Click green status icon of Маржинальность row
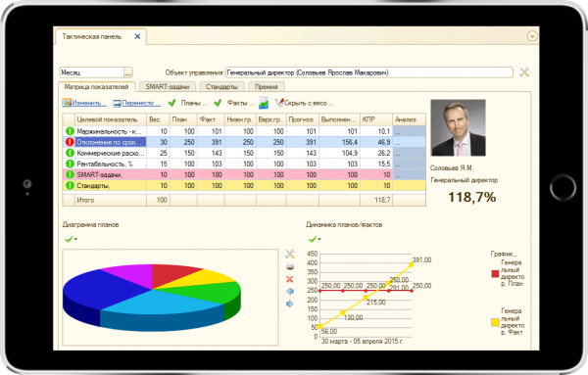Viewport: 588px width, 375px height. tap(70, 131)
